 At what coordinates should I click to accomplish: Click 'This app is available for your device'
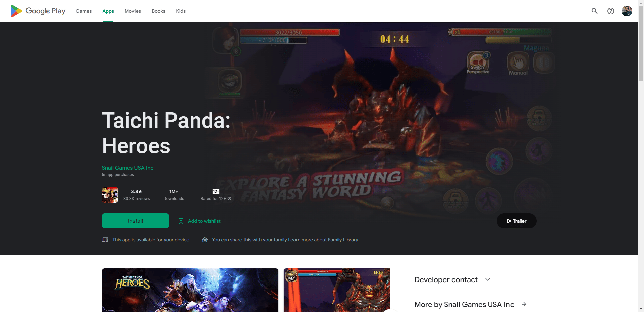(151, 240)
